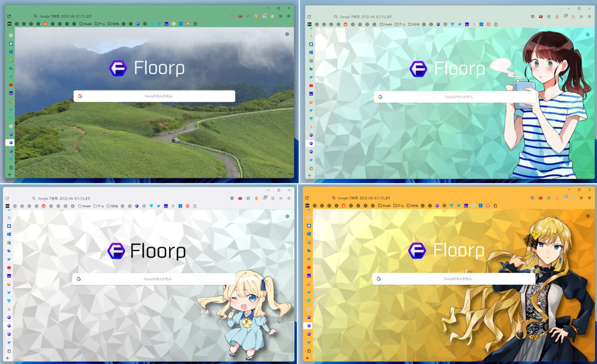
Task: Select the Windows-logo vertical tab in green window
Action: point(11,52)
